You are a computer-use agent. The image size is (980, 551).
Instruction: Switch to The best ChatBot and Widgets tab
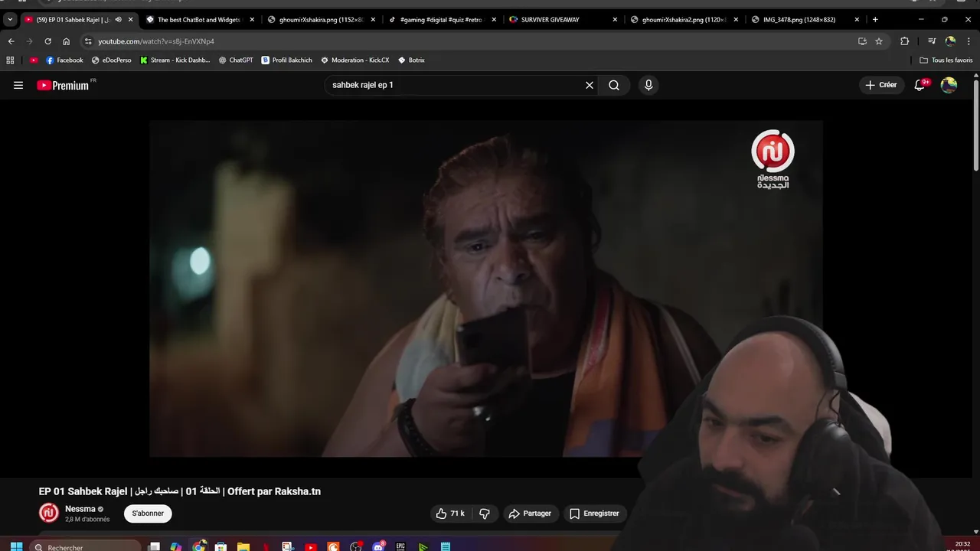pyautogui.click(x=199, y=19)
